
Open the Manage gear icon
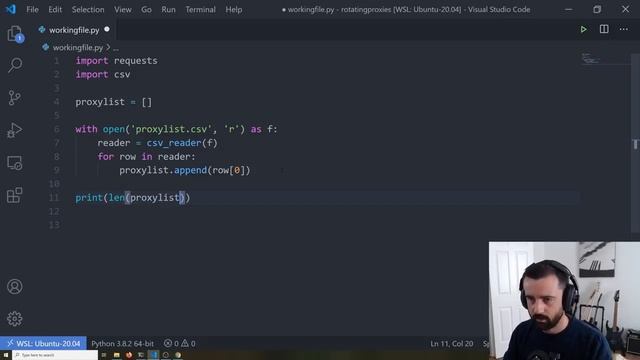click(x=15, y=319)
